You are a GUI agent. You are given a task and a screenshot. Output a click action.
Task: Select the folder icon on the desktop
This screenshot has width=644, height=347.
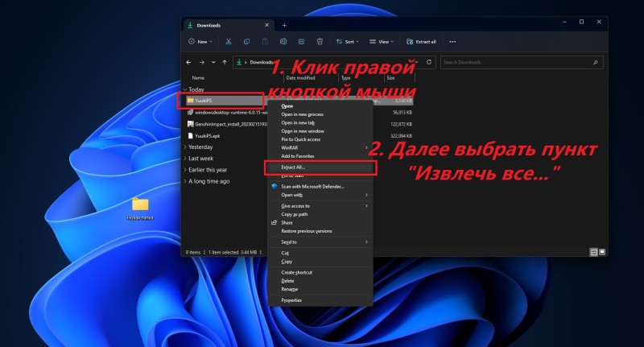coord(140,204)
